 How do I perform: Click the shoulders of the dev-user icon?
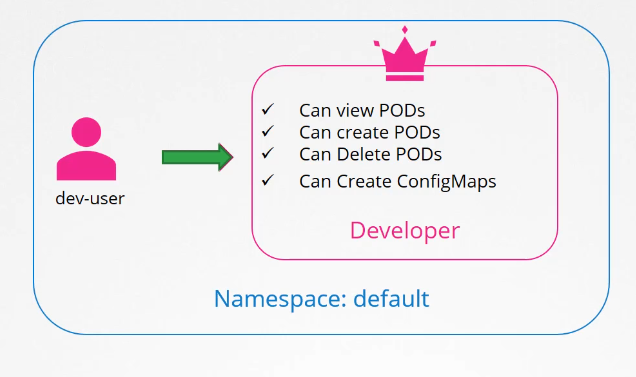[x=86, y=166]
